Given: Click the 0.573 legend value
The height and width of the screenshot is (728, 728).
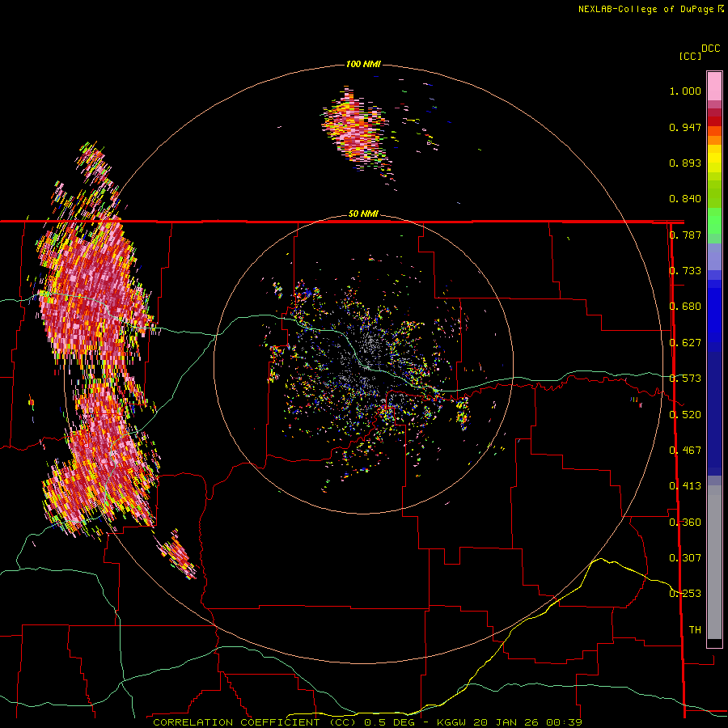Looking at the screenshot, I should (x=685, y=379).
